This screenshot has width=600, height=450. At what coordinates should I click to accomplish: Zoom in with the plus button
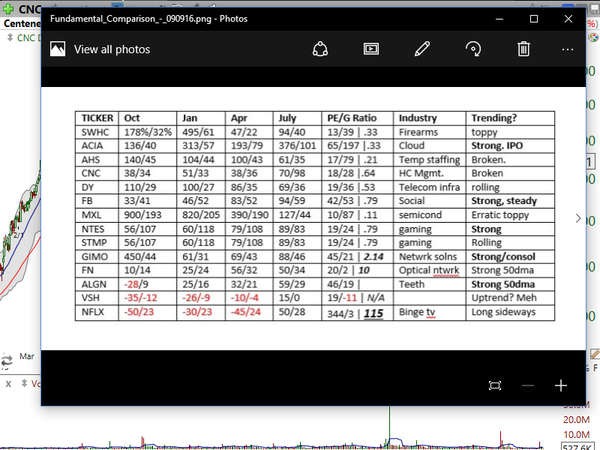point(561,385)
